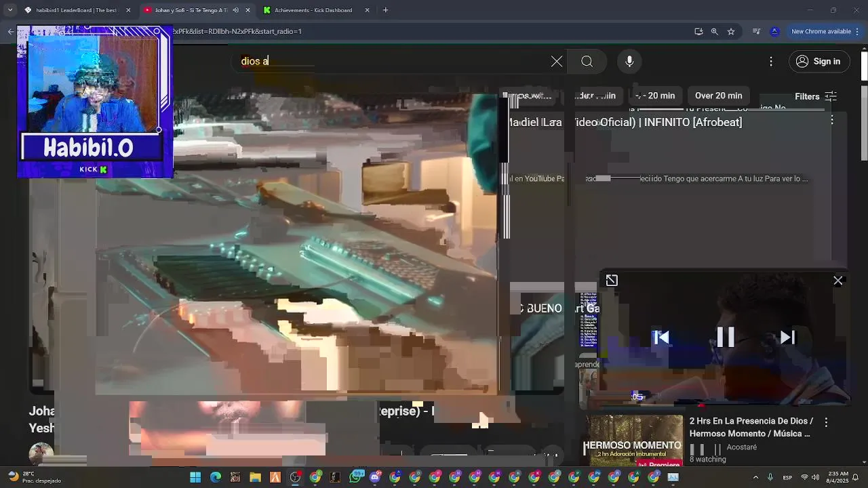868x488 pixels.
Task: Close the miniplayer
Action: (838, 281)
